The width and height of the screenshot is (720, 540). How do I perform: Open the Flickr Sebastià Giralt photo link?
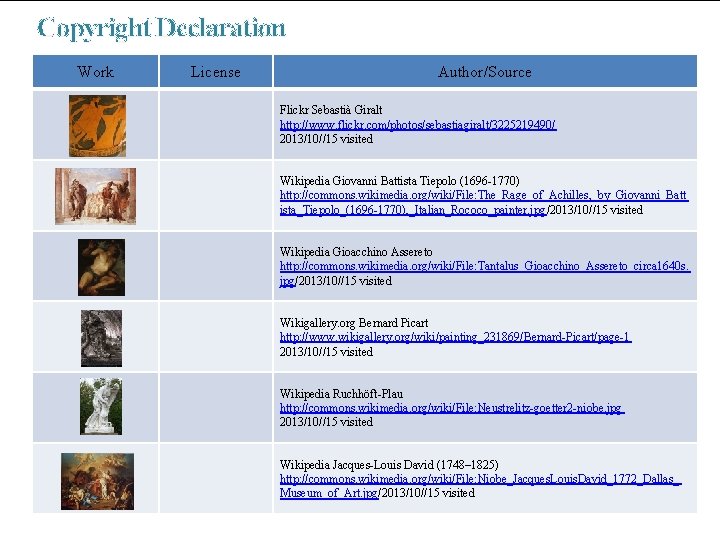[x=418, y=125]
